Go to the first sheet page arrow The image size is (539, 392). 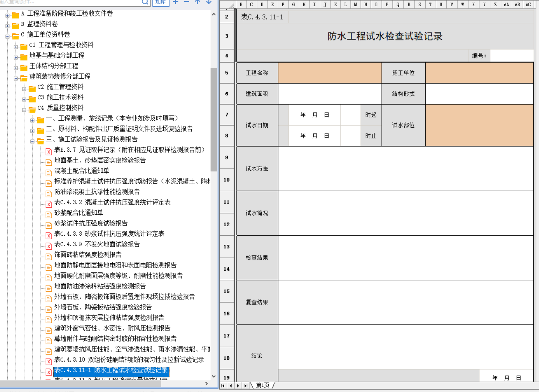point(223,385)
